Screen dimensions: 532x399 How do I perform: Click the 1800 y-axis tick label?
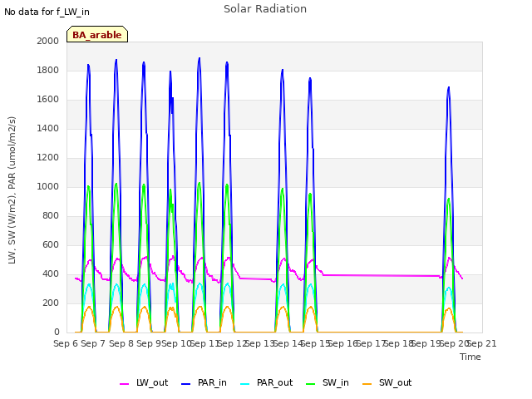click(x=48, y=70)
